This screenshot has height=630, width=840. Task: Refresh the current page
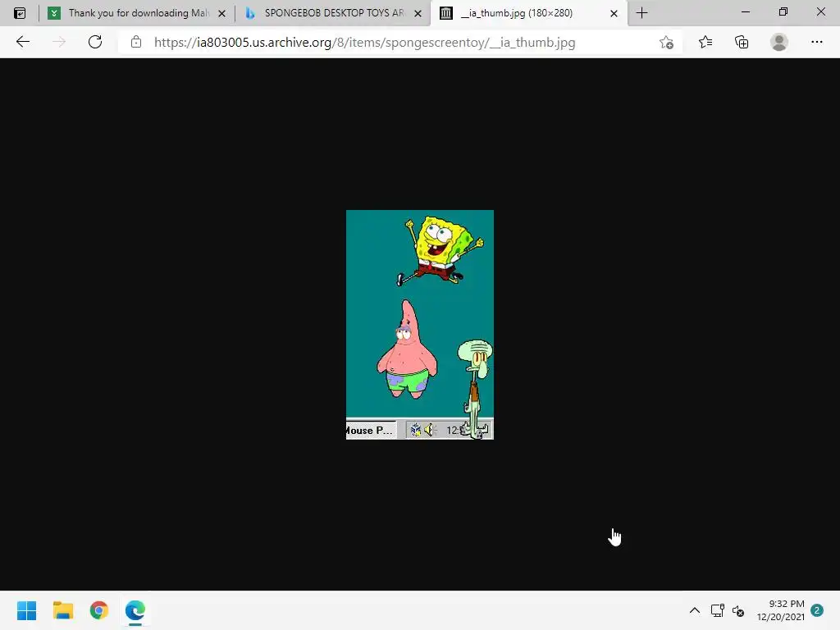pyautogui.click(x=95, y=42)
